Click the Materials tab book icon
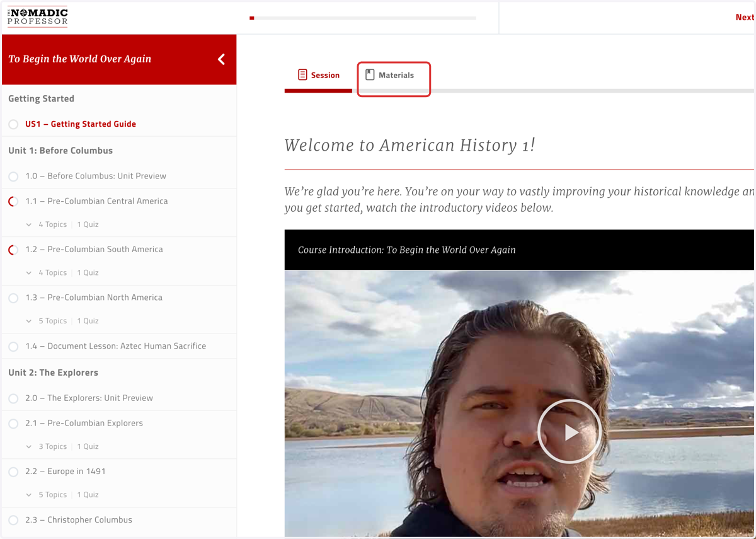The image size is (756, 539). coord(370,75)
